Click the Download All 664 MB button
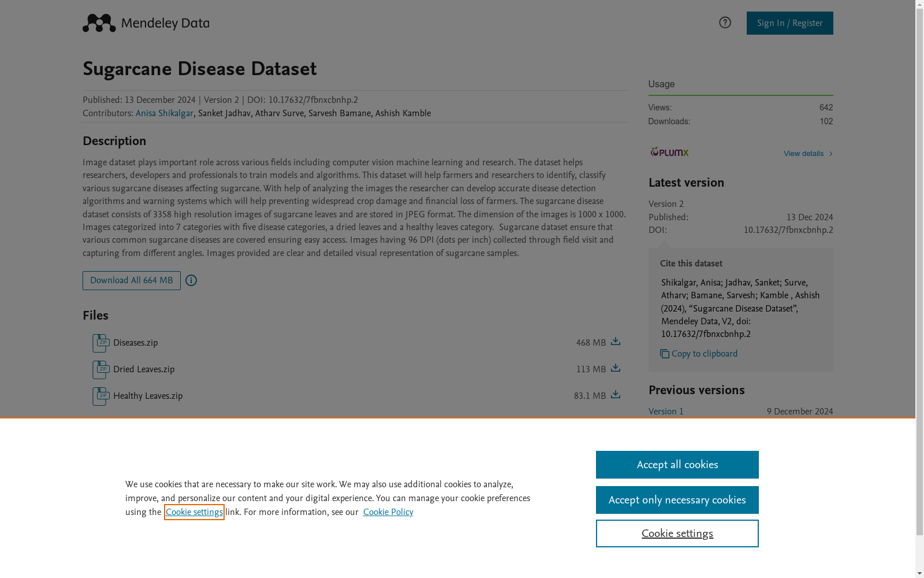Viewport: 924px width, 578px height. (x=132, y=280)
